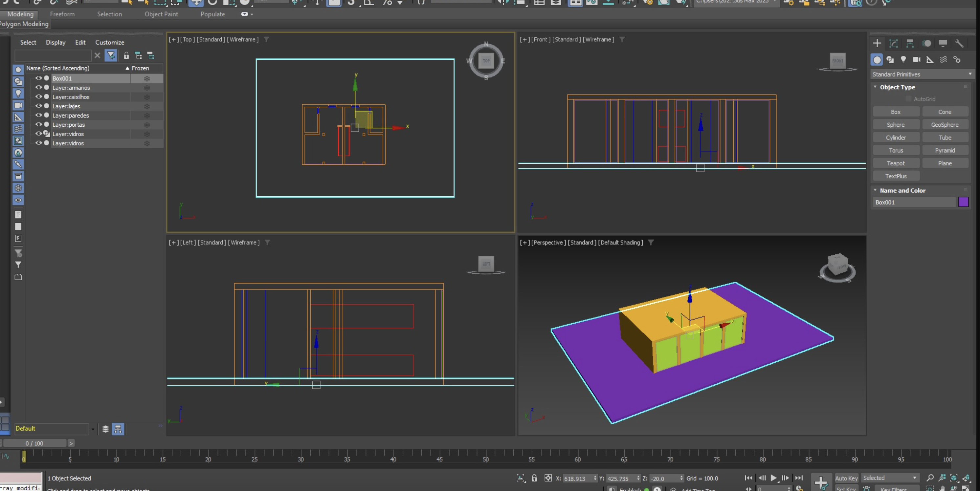Click the Selection Lock padlock icon

click(534, 478)
